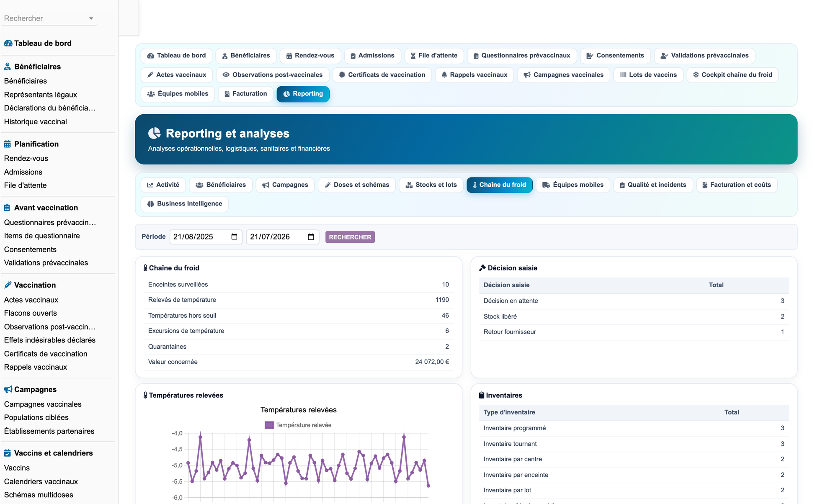This screenshot has height=504, width=815.
Task: Select the Doses et schémas sub-tab
Action: click(x=357, y=185)
